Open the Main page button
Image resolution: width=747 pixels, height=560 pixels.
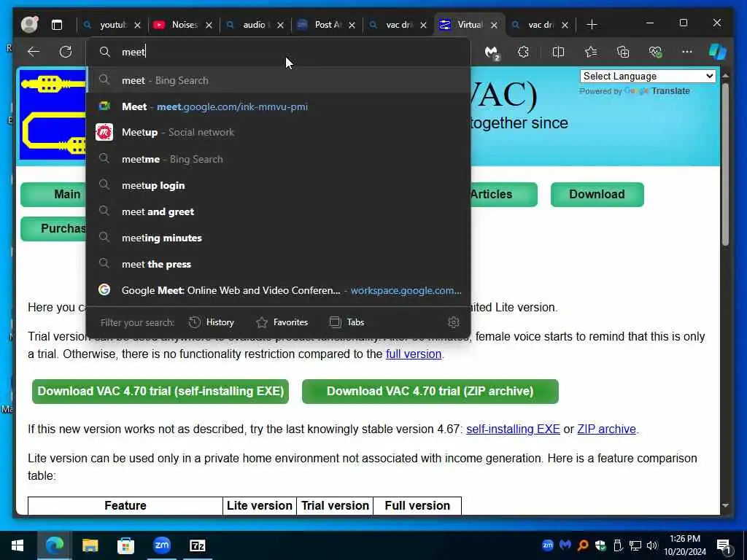[53, 194]
